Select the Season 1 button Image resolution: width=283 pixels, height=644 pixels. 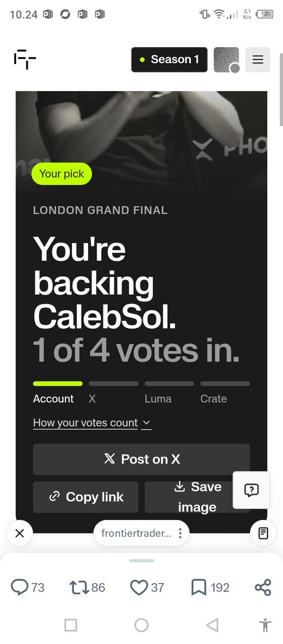[169, 60]
